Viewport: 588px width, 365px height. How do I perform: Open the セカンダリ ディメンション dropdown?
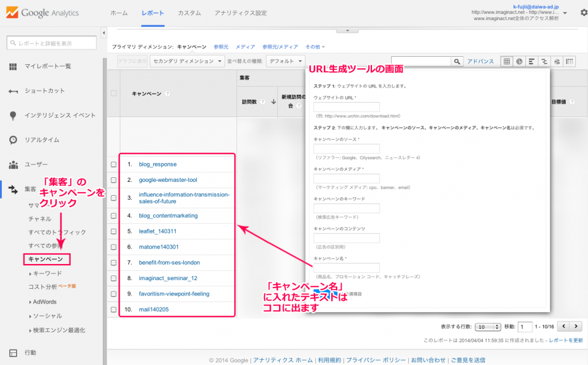pyautogui.click(x=187, y=61)
